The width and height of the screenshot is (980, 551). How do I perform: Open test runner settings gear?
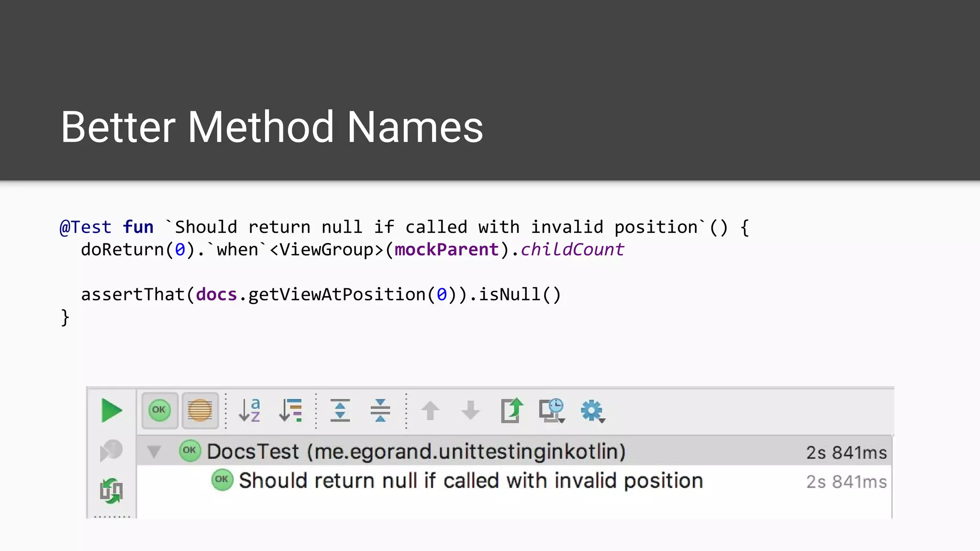pyautogui.click(x=592, y=410)
